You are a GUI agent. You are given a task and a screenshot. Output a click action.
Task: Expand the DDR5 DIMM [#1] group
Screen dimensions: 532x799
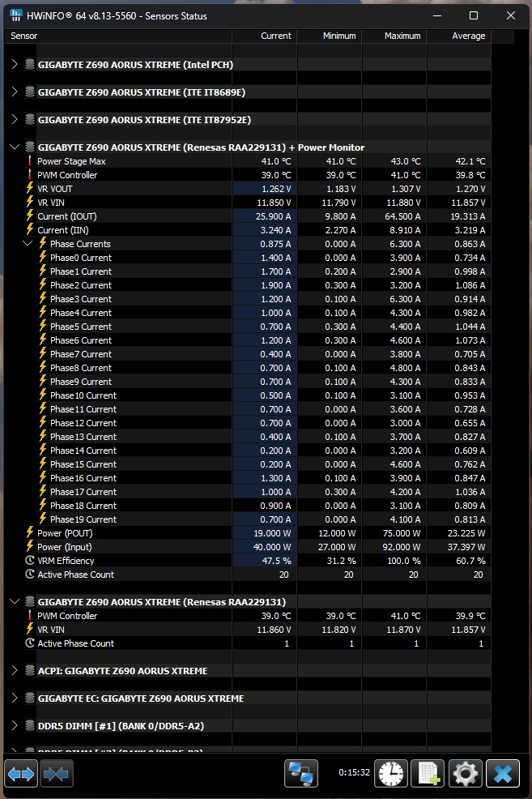[x=15, y=725]
